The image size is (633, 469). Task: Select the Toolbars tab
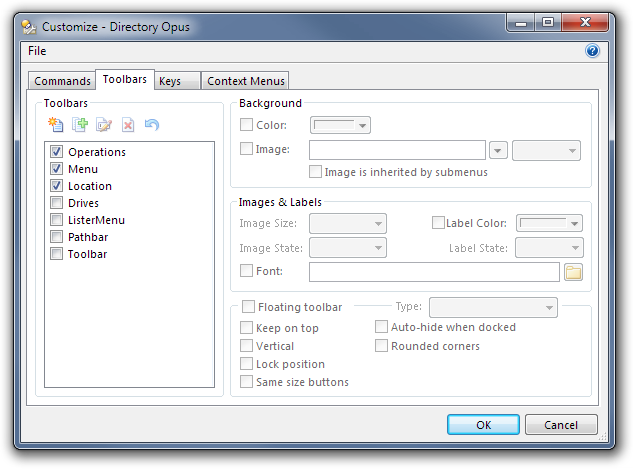(125, 79)
